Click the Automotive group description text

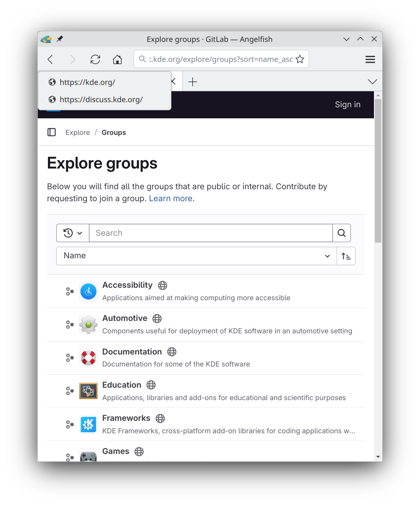227,331
